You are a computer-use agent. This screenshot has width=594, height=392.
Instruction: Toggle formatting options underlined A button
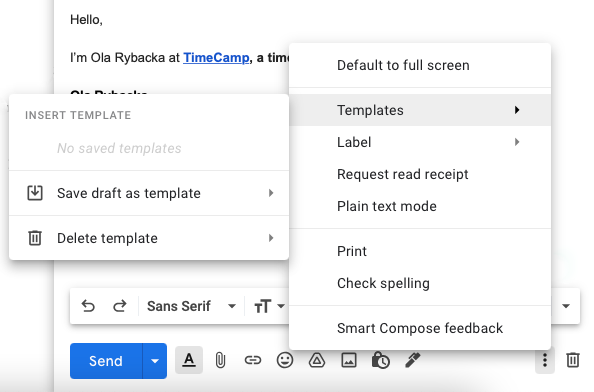tap(189, 360)
